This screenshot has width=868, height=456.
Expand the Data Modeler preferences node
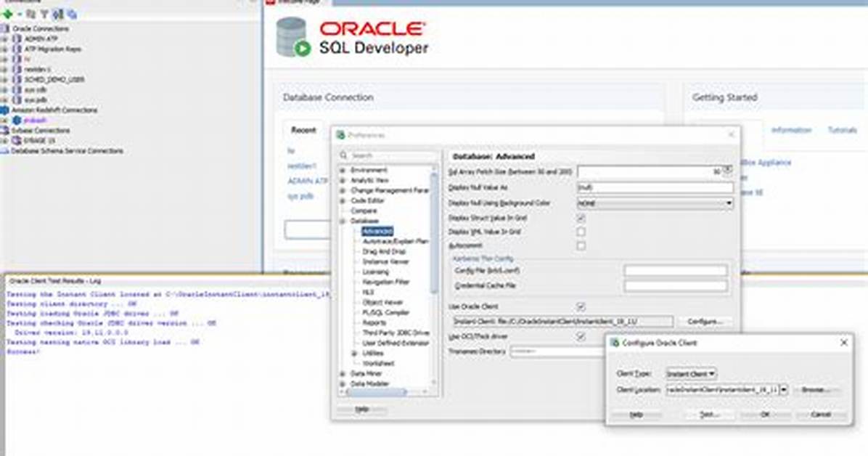click(343, 383)
